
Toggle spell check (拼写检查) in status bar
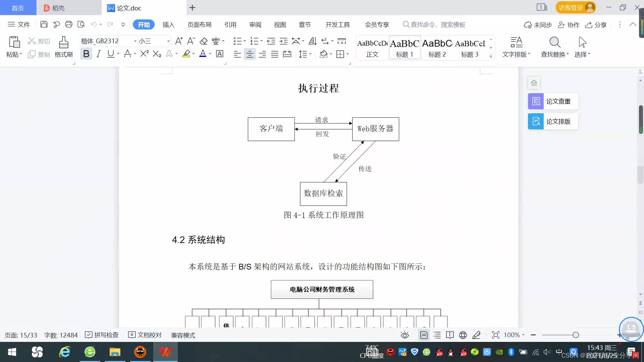102,335
